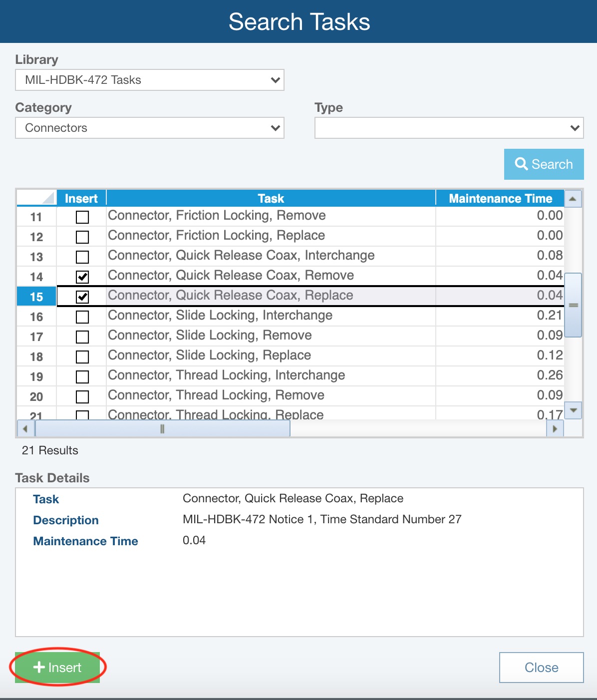Image resolution: width=597 pixels, height=700 pixels.
Task: Uncheck Insert box for Quick Release Coax, Replace
Action: point(82,297)
